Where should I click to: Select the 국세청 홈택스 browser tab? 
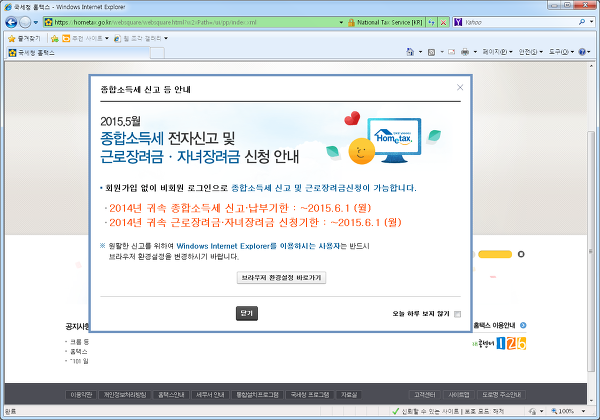click(78, 53)
